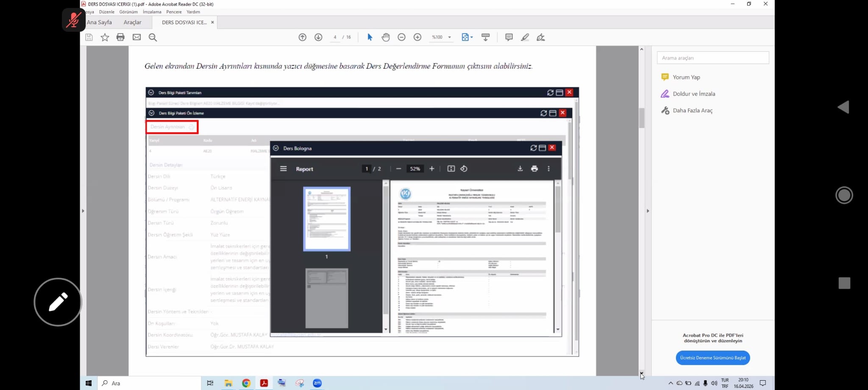This screenshot has width=868, height=390.
Task: Open Doldur ve İmzala tool
Action: (694, 94)
